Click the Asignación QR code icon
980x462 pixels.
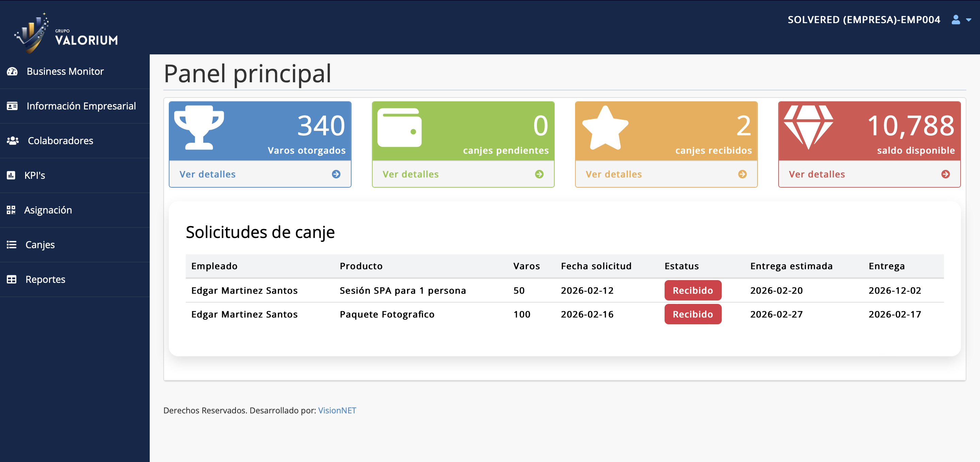(x=11, y=210)
